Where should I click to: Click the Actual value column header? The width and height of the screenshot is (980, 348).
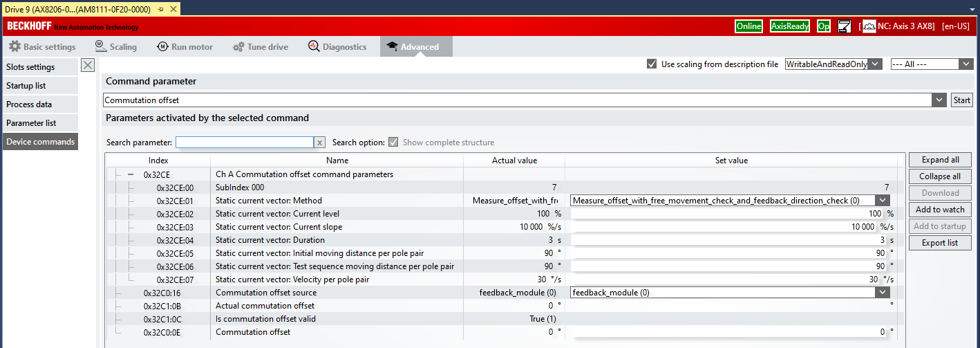click(514, 160)
